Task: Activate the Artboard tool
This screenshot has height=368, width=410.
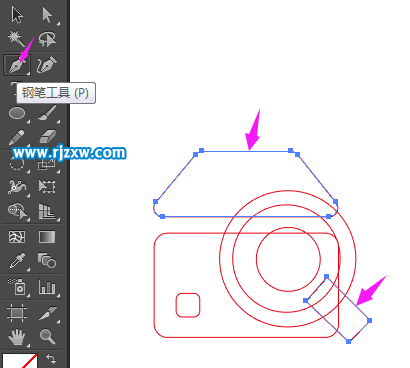Action: coord(17,313)
